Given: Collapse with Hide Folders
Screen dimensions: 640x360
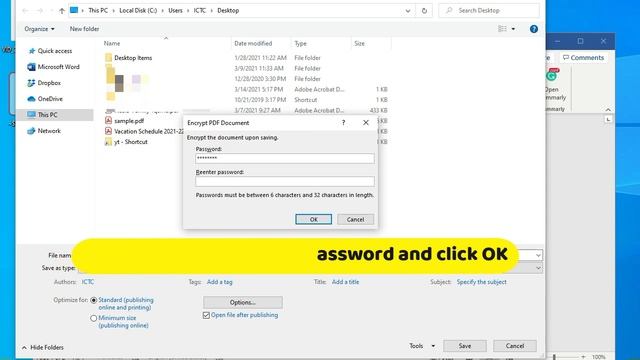Looking at the screenshot, I should [x=43, y=347].
